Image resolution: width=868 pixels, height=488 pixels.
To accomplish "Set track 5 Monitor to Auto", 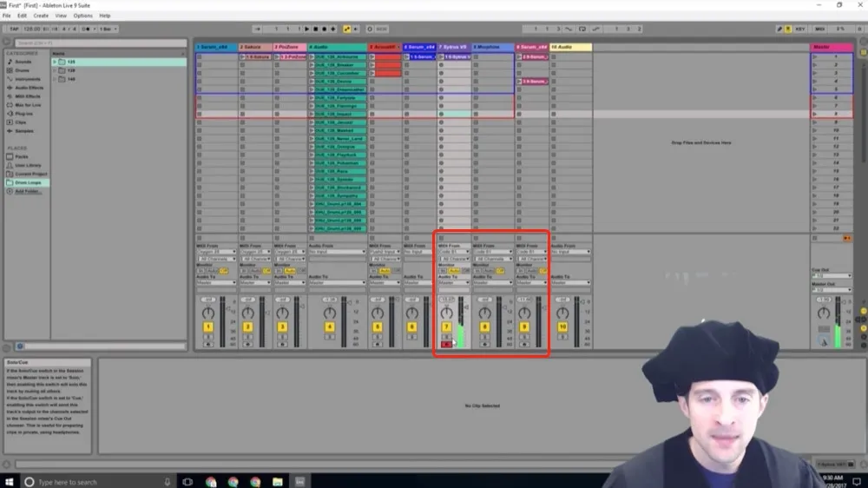I will point(385,271).
